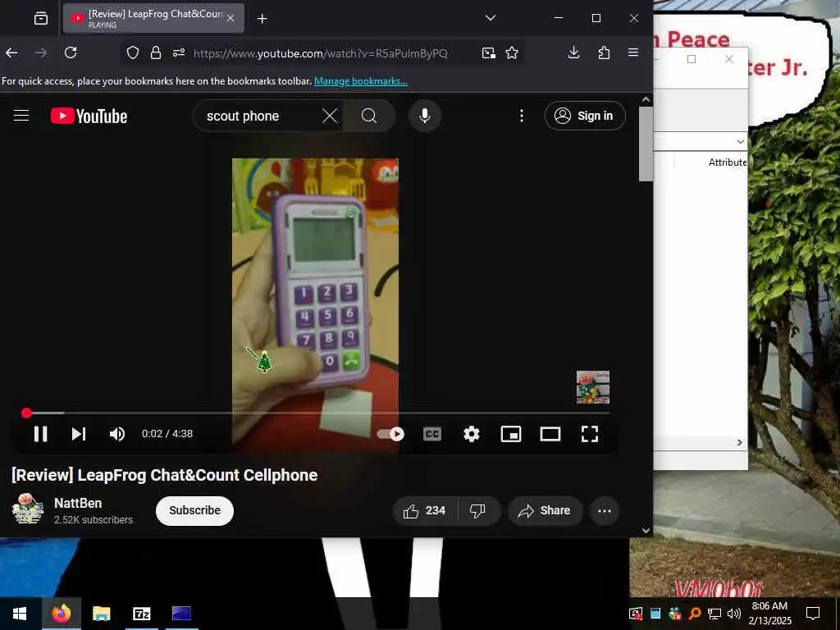
Task: Dislike this video
Action: point(477,510)
